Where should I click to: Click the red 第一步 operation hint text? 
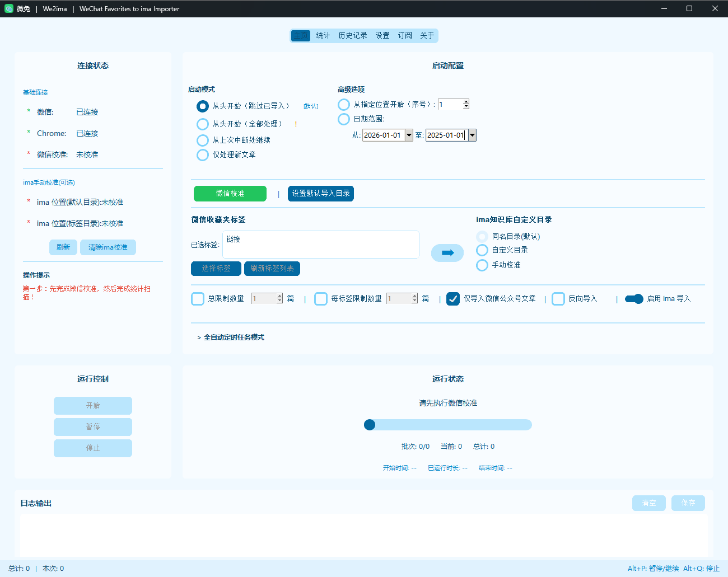point(87,293)
